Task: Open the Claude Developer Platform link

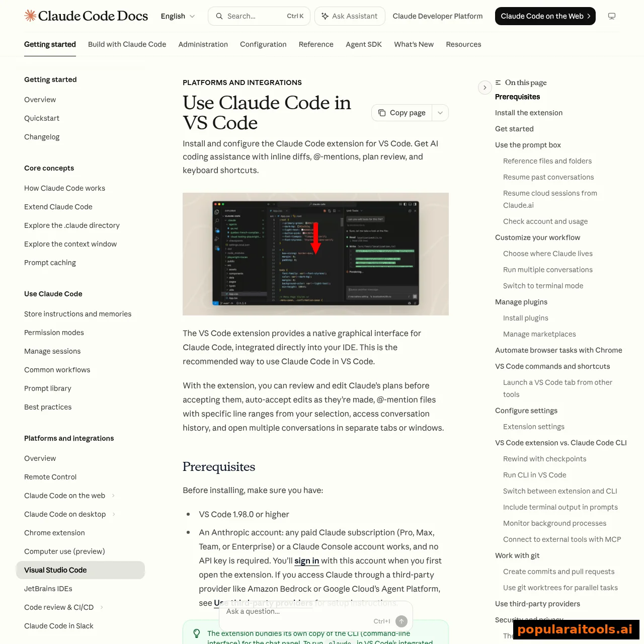Action: (438, 16)
